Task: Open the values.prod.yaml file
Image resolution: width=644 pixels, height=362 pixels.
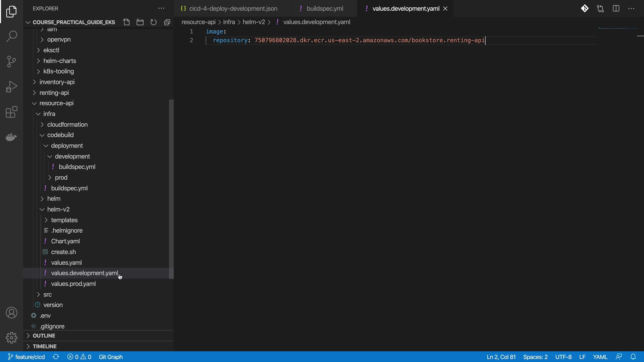Action: (73, 284)
